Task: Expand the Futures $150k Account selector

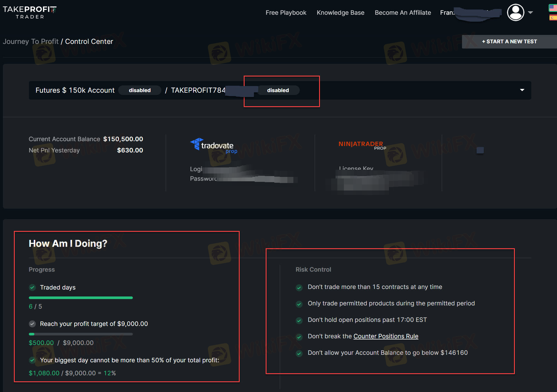Action: [522, 90]
